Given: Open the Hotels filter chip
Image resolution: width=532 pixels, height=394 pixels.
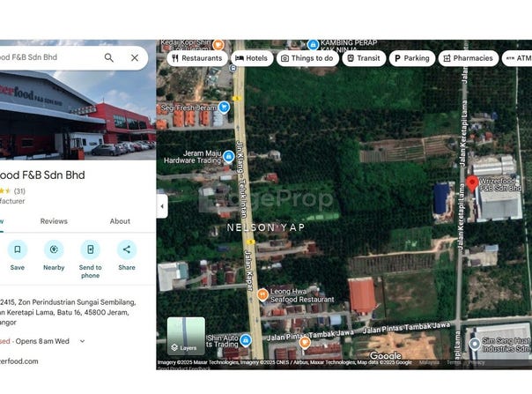Looking at the screenshot, I should [x=252, y=58].
